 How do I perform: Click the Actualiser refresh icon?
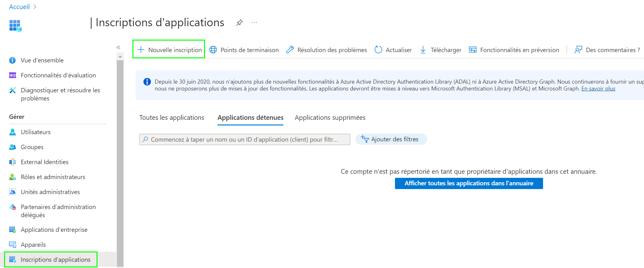coord(378,50)
